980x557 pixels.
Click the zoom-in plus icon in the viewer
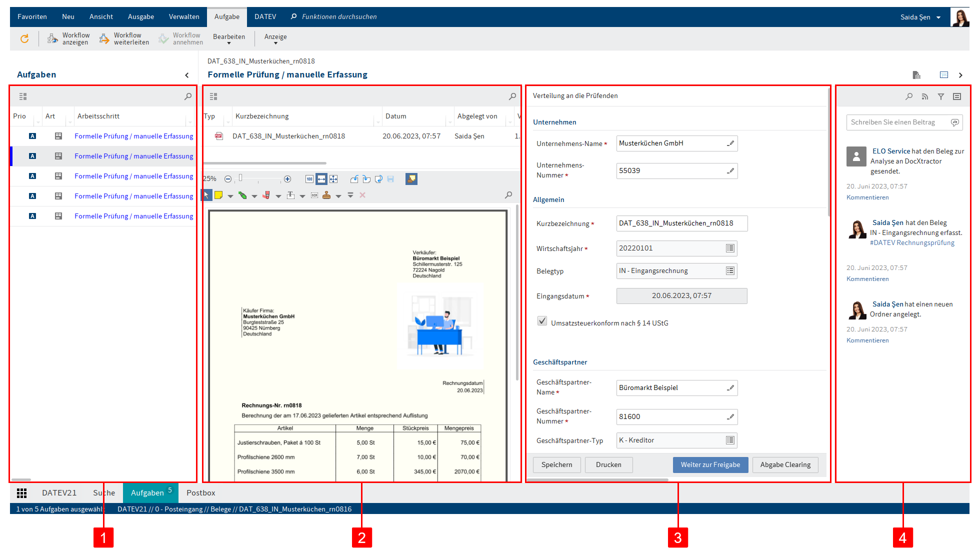(x=287, y=179)
